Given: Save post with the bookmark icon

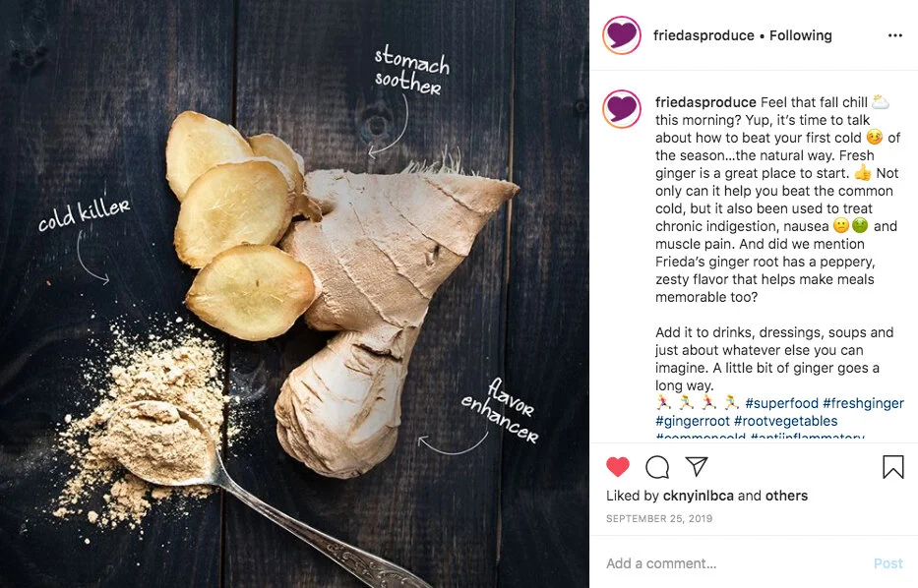Looking at the screenshot, I should tap(892, 467).
